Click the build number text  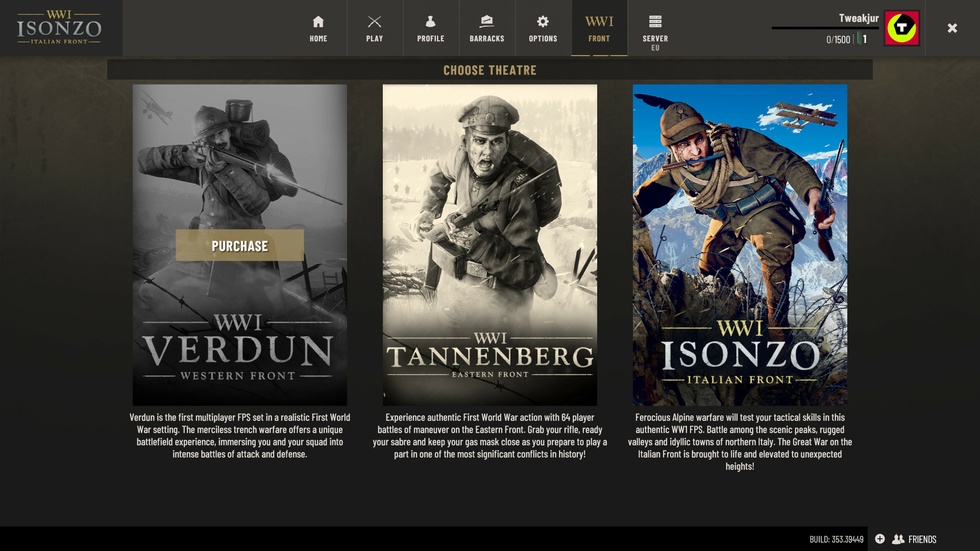point(836,539)
